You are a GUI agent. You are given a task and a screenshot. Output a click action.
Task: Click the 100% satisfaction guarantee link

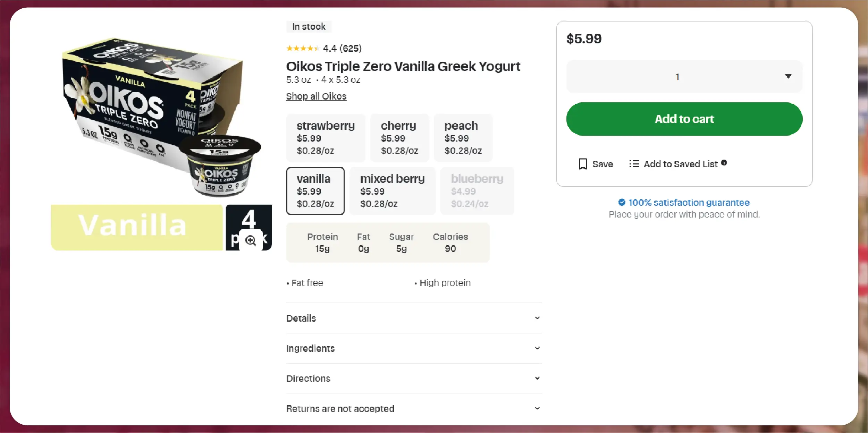689,202
